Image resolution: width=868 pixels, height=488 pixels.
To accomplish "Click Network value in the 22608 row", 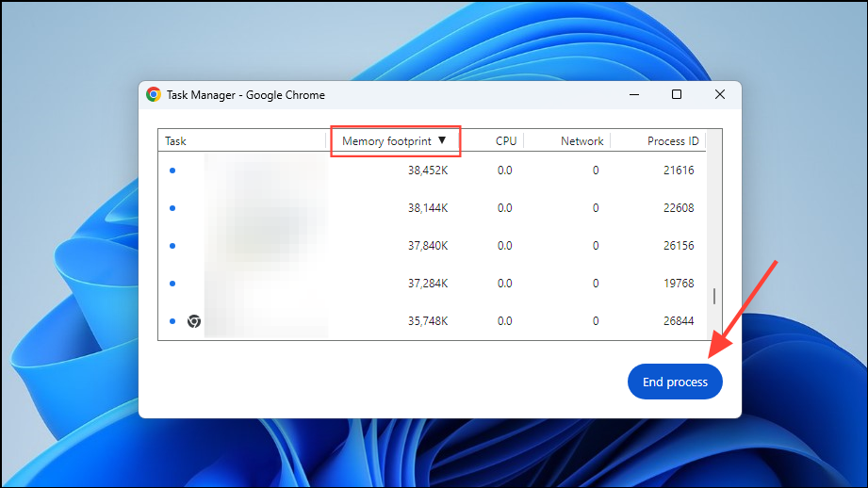I will point(596,208).
